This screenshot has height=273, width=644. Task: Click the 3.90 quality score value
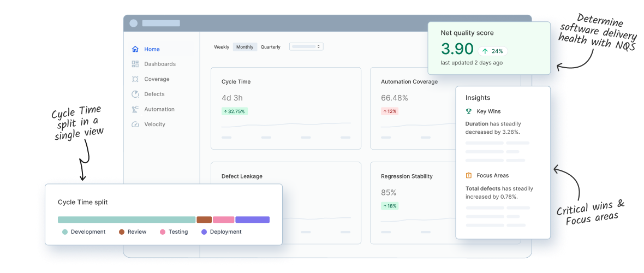point(457,49)
